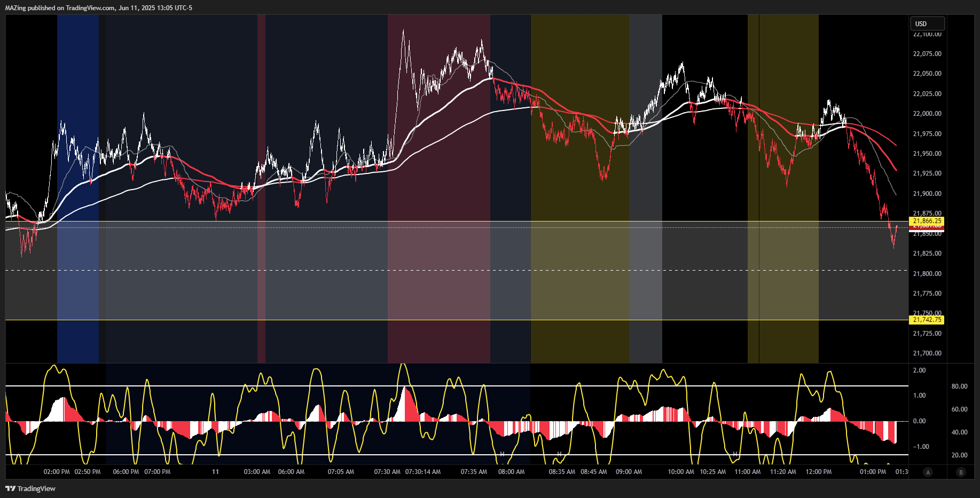
Task: Click the 01:00 PM time label
Action: [873, 472]
